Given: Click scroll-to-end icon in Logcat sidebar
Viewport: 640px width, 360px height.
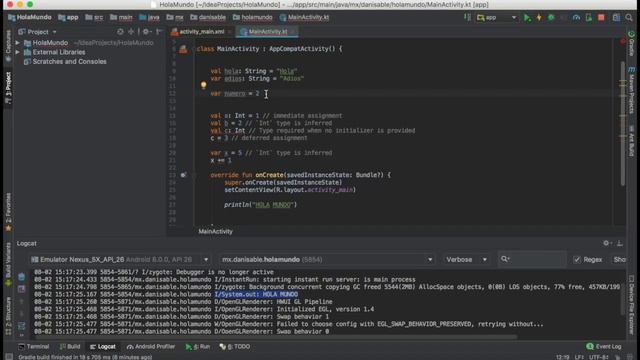Looking at the screenshot, I should tap(22, 289).
